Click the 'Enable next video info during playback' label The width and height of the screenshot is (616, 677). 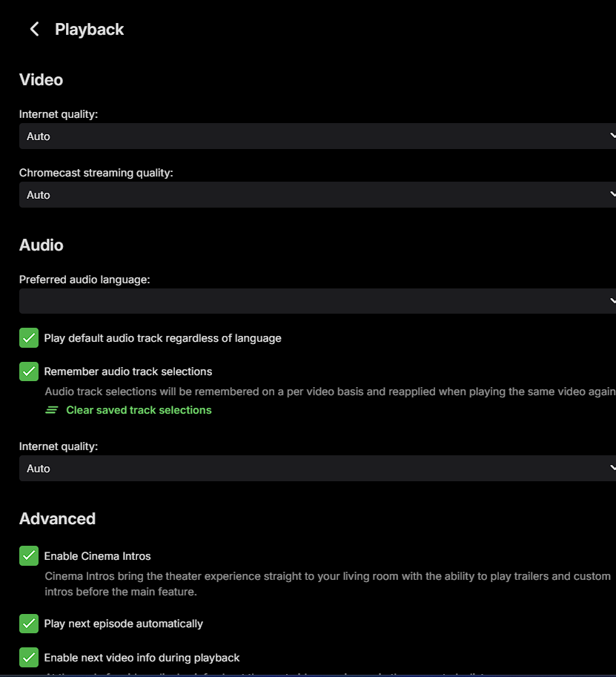(x=142, y=658)
